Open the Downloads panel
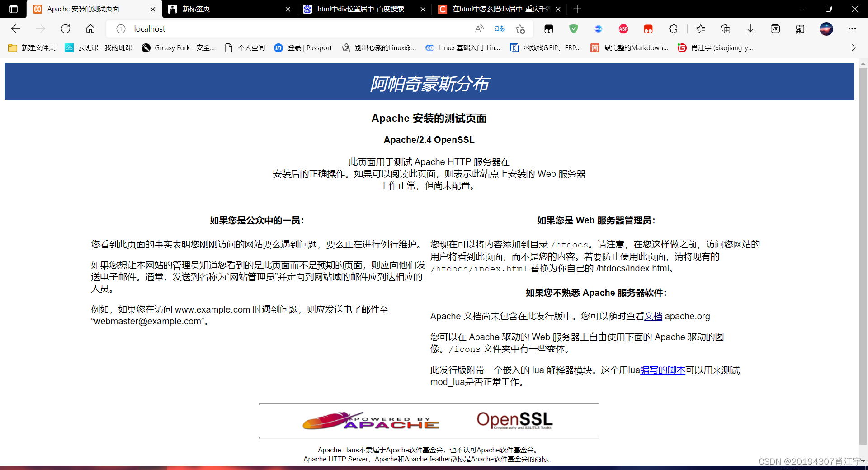Viewport: 868px width, 470px height. click(x=750, y=28)
